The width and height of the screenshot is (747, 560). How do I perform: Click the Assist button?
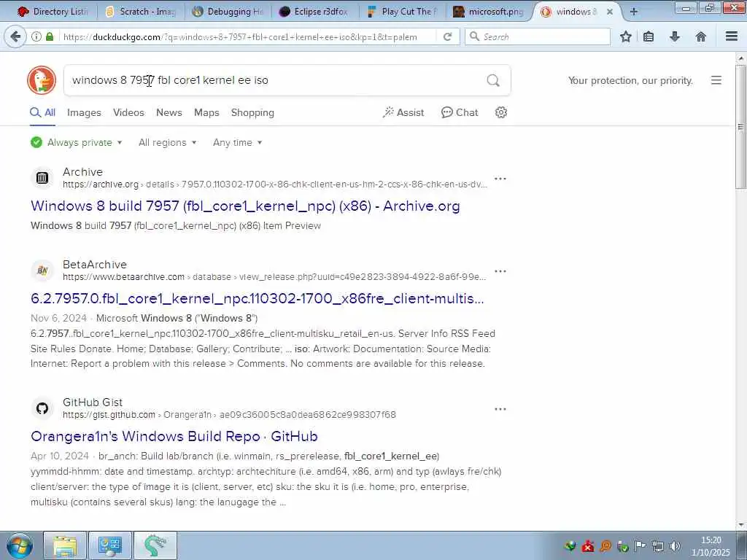tap(403, 112)
